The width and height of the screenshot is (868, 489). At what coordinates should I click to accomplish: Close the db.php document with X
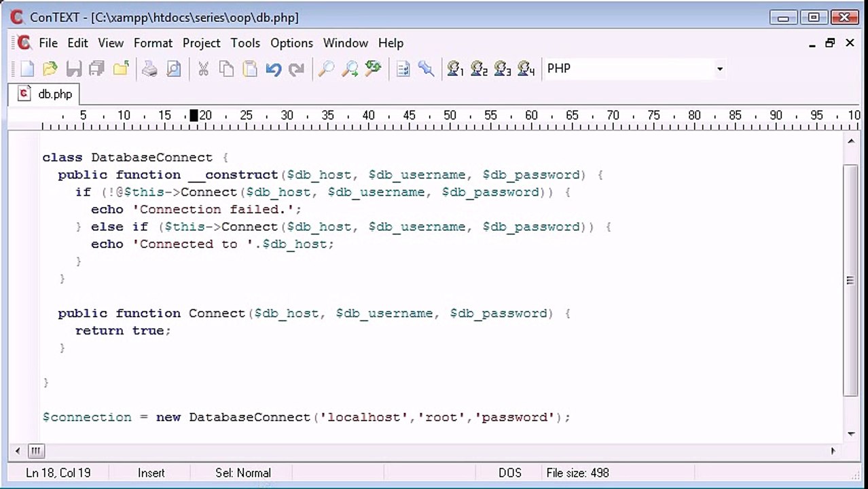[x=850, y=43]
